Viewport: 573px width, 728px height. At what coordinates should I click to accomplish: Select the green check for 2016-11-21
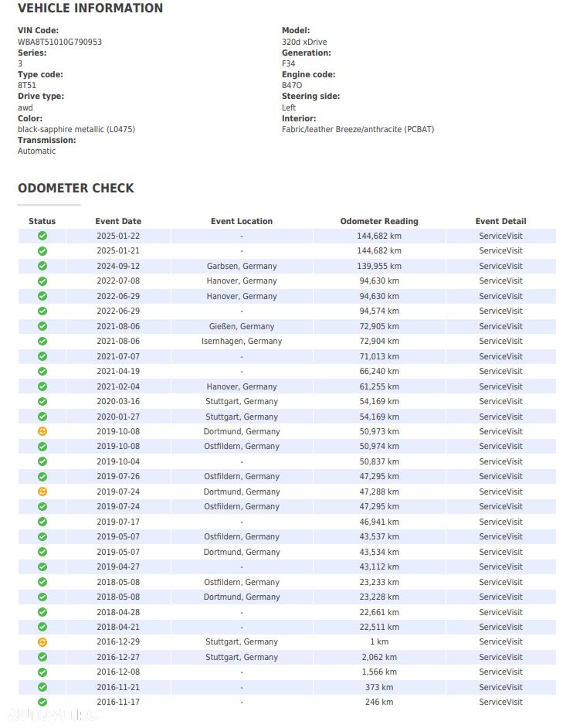point(42,687)
